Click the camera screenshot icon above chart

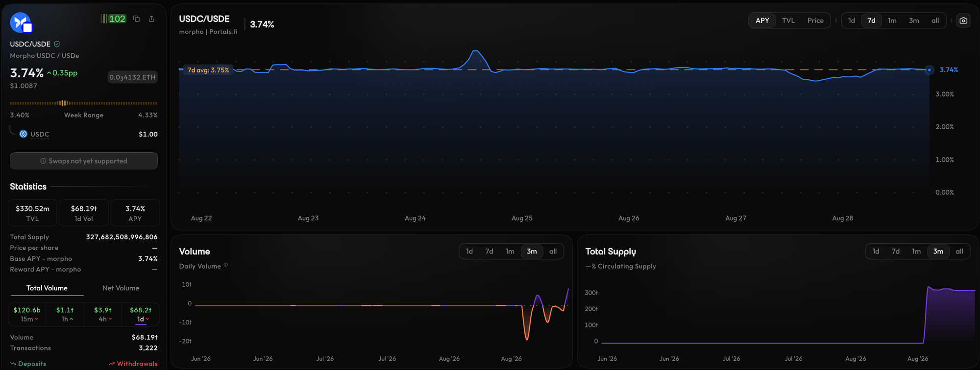(x=963, y=21)
